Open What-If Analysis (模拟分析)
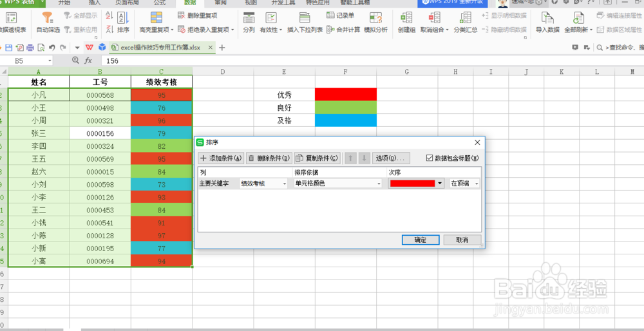This screenshot has width=644, height=331. tap(376, 23)
